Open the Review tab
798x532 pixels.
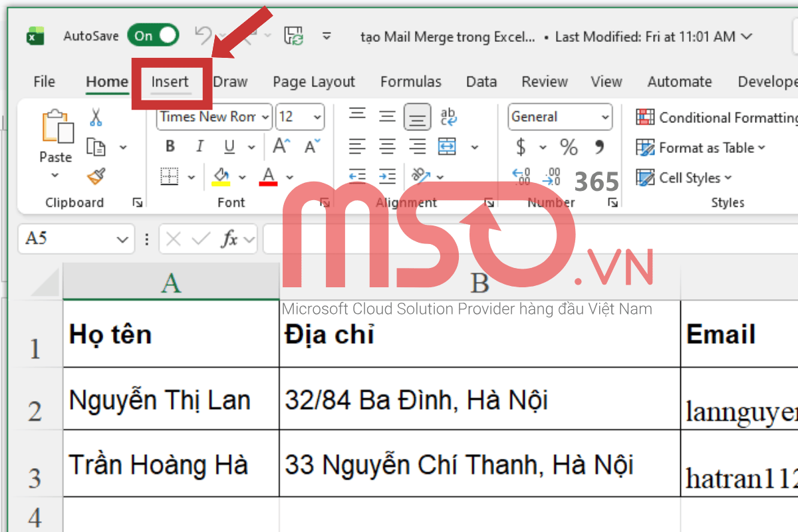click(x=544, y=81)
